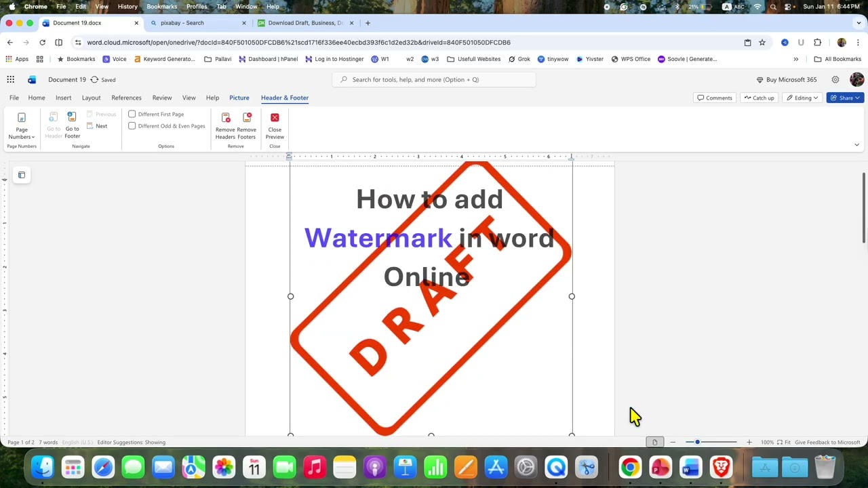Click Give Feedback to Microsoft

(827, 442)
